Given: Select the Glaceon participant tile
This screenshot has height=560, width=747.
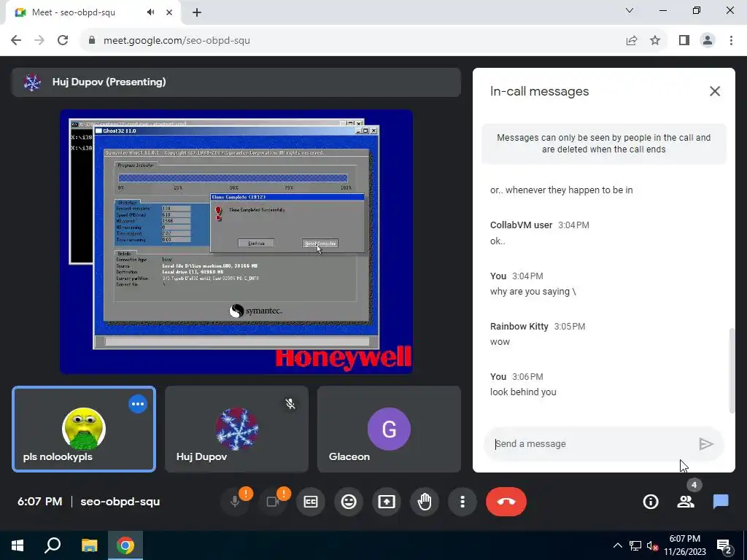Looking at the screenshot, I should point(390,429).
